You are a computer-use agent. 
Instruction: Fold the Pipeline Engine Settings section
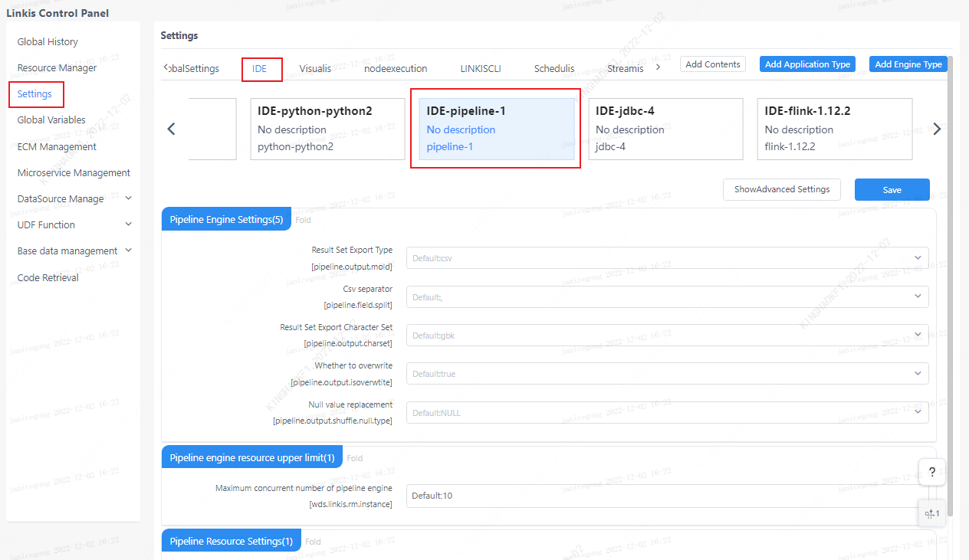tap(303, 220)
